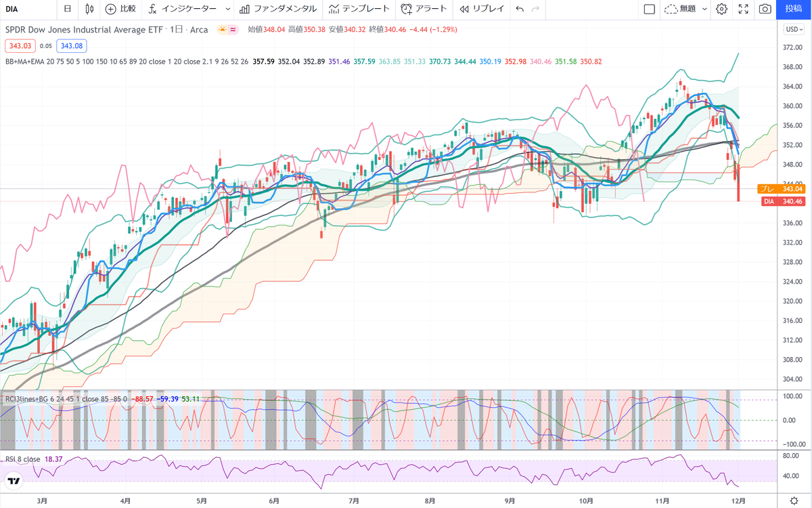
Task: Click the 370.73 value in BB+MA+EMA legend
Action: [441, 62]
